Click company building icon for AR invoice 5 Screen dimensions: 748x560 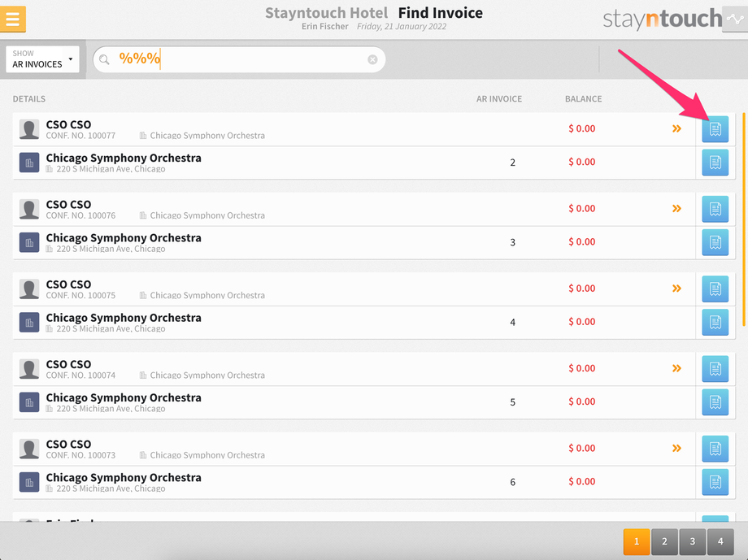pyautogui.click(x=29, y=402)
